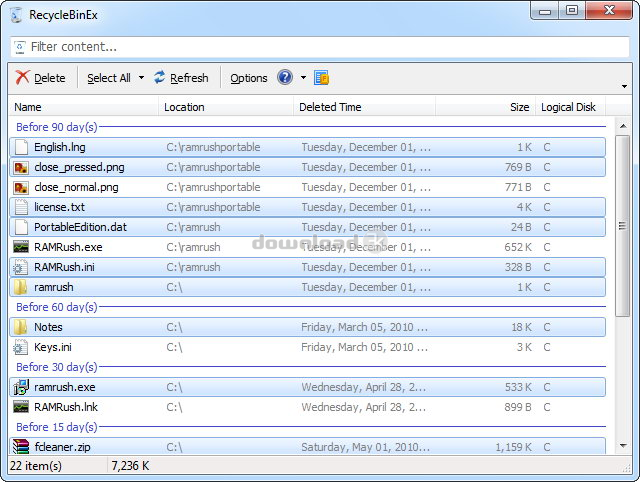The image size is (640, 482).
Task: Open the blue Help question mark icon
Action: 285,77
